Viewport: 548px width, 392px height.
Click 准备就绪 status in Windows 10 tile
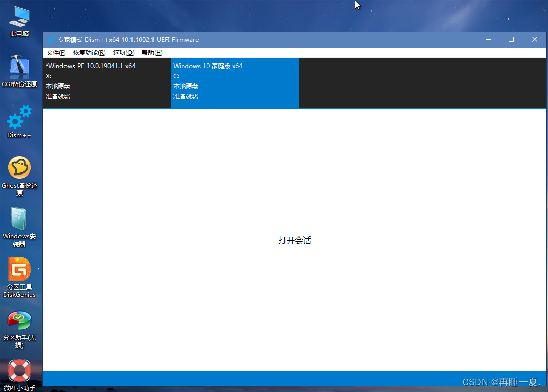click(186, 97)
